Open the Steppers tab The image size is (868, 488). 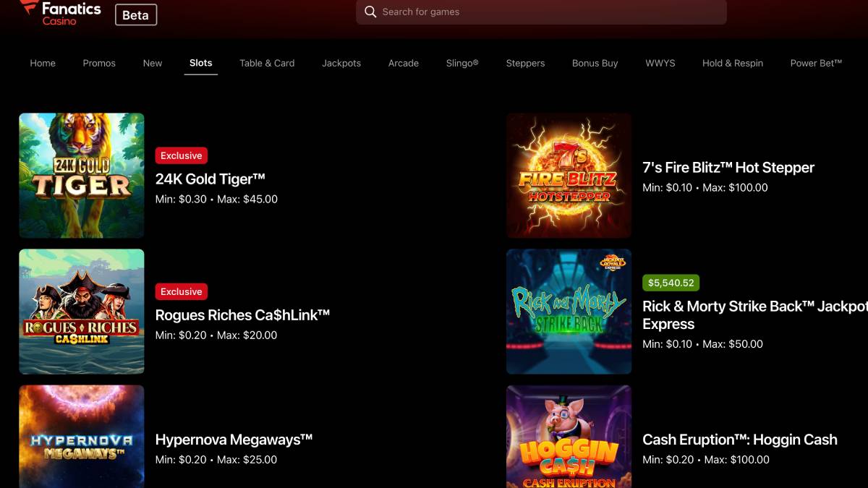(525, 63)
